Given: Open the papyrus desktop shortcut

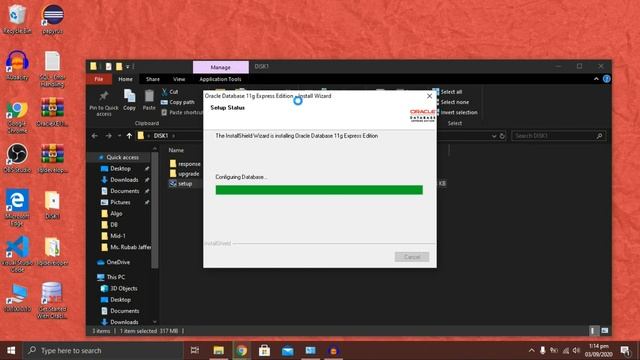Looking at the screenshot, I should click(52, 18).
